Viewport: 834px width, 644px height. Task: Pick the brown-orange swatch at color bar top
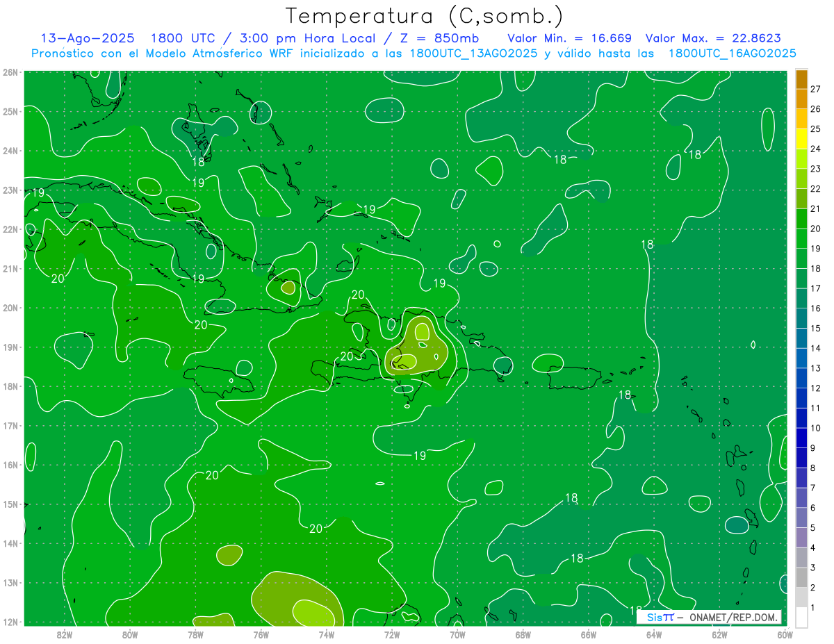click(801, 79)
